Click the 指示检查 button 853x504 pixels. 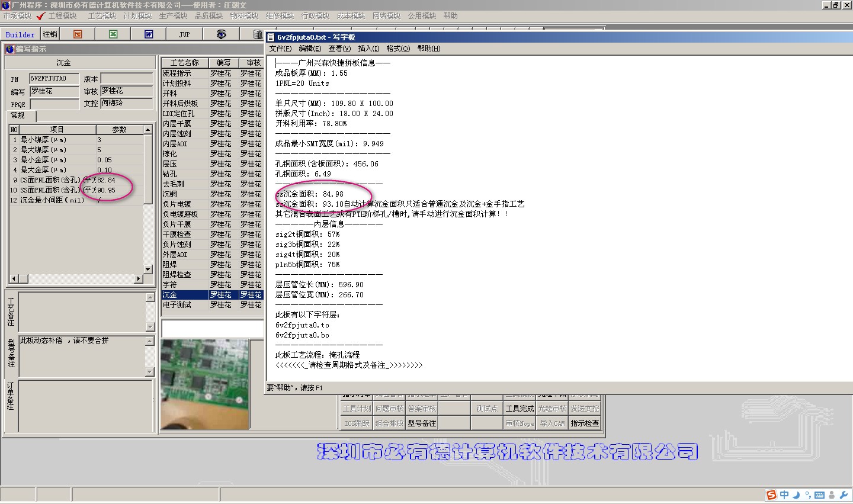585,423
